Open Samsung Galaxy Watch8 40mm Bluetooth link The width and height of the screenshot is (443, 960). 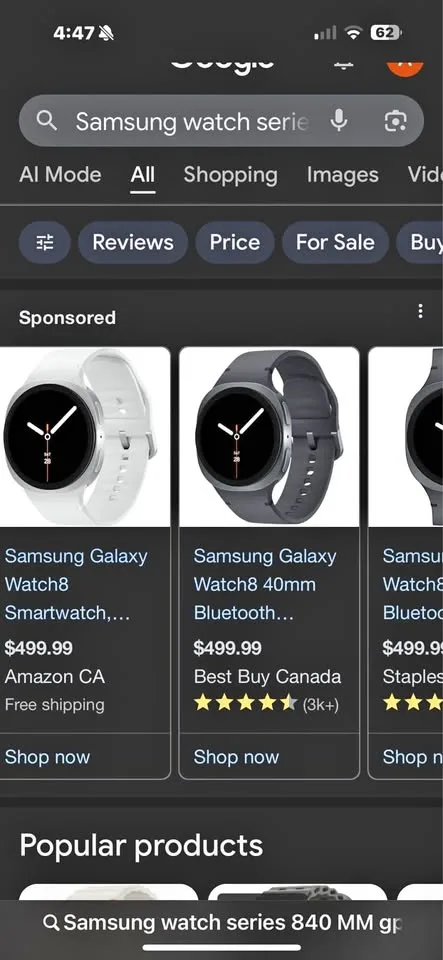pos(265,584)
